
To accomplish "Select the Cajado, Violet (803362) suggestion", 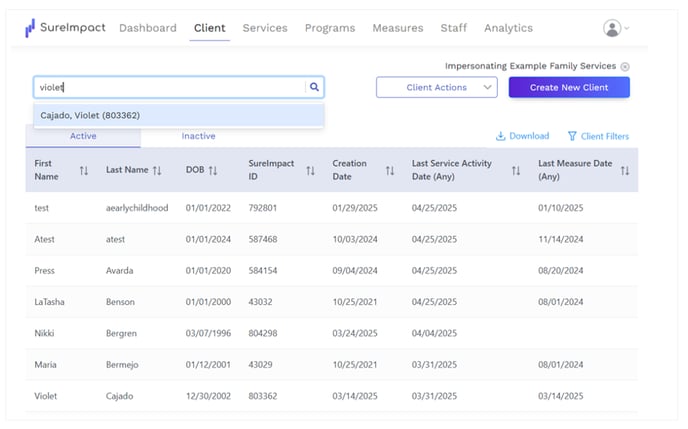I will click(x=179, y=115).
